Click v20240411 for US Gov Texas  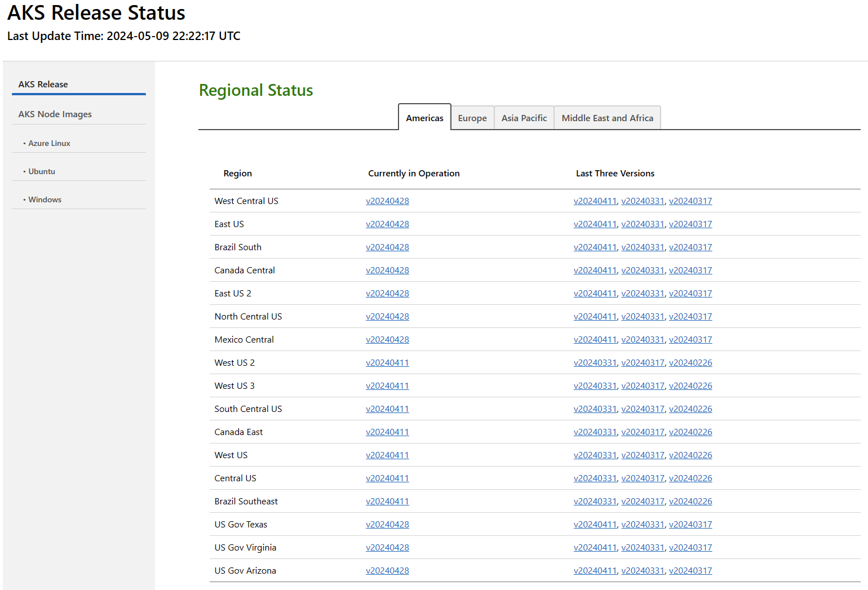point(595,524)
